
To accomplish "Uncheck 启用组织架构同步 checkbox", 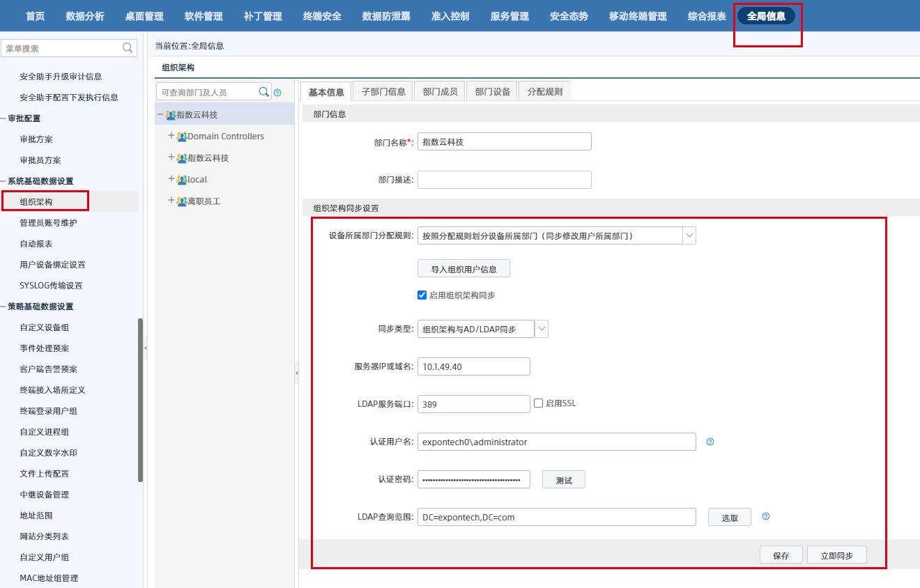I will [422, 295].
